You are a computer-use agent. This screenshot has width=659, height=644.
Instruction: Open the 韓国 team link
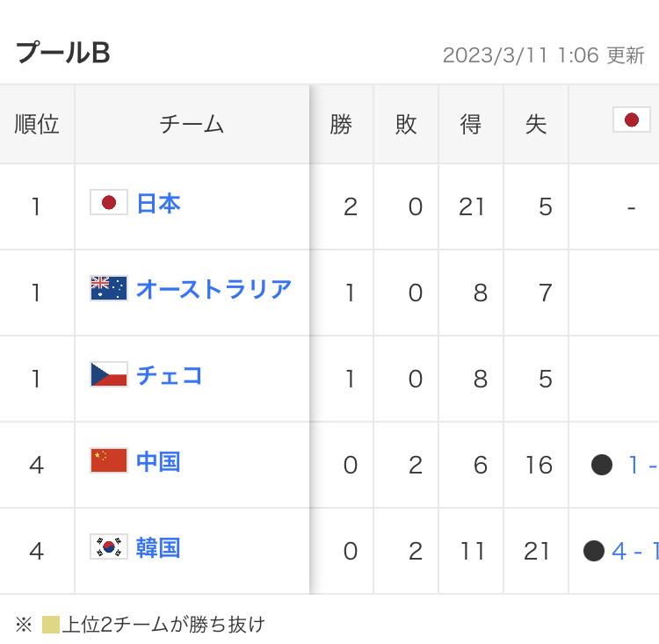coord(158,547)
